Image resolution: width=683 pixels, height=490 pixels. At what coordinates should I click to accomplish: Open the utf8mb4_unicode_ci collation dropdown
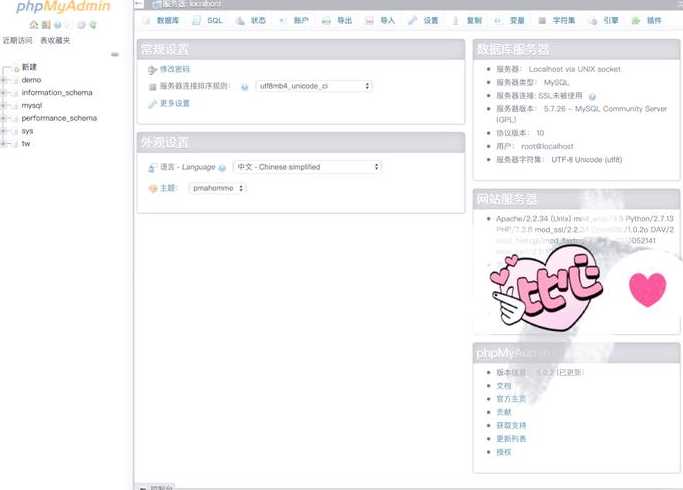tap(314, 86)
